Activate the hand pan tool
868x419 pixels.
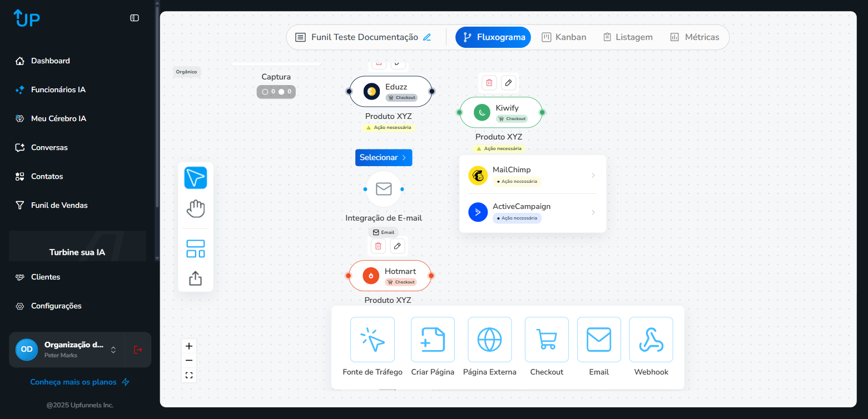(x=195, y=209)
